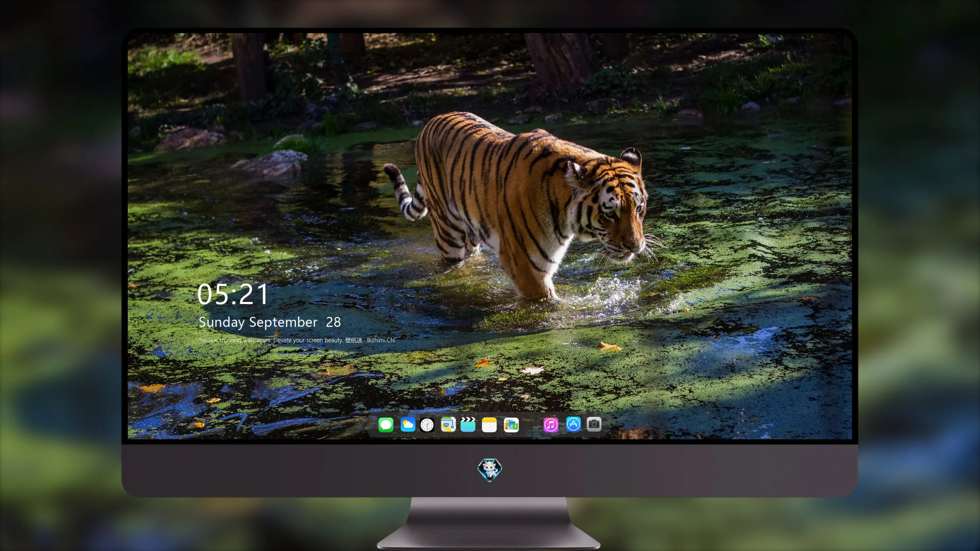Open the Clock app in the dock
This screenshot has height=551, width=980.
[427, 425]
